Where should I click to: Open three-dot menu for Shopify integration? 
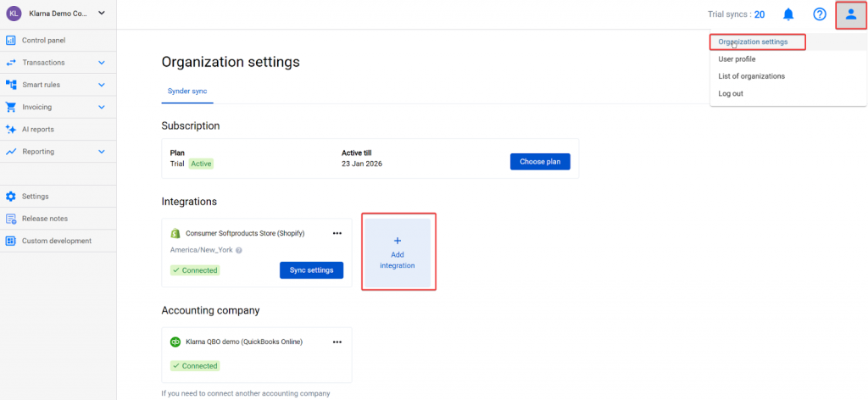pyautogui.click(x=337, y=233)
